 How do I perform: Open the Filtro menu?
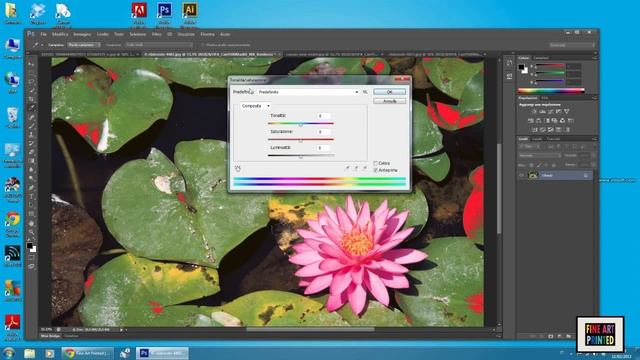pyautogui.click(x=157, y=34)
